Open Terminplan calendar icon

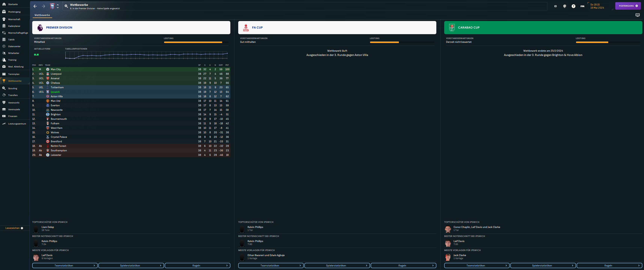pyautogui.click(x=4, y=74)
